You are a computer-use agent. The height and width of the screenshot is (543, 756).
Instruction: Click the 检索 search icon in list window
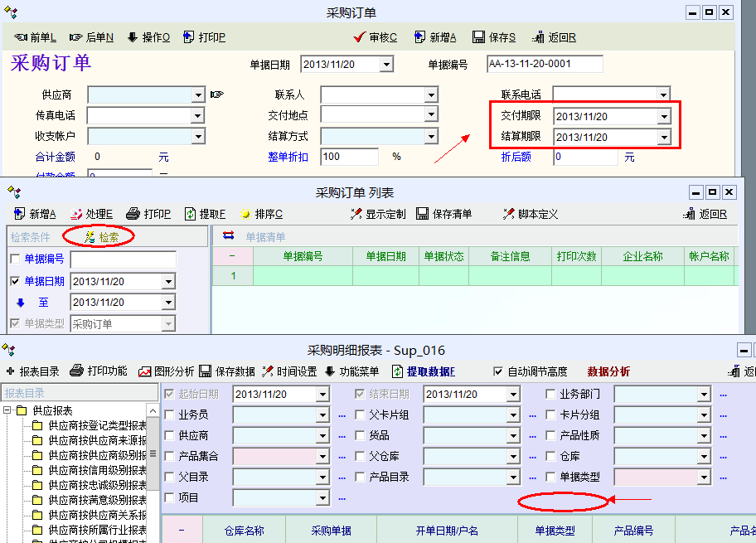click(89, 237)
